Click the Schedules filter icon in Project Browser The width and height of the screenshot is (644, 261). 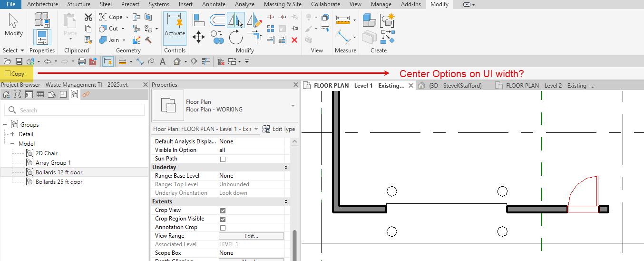(40, 94)
